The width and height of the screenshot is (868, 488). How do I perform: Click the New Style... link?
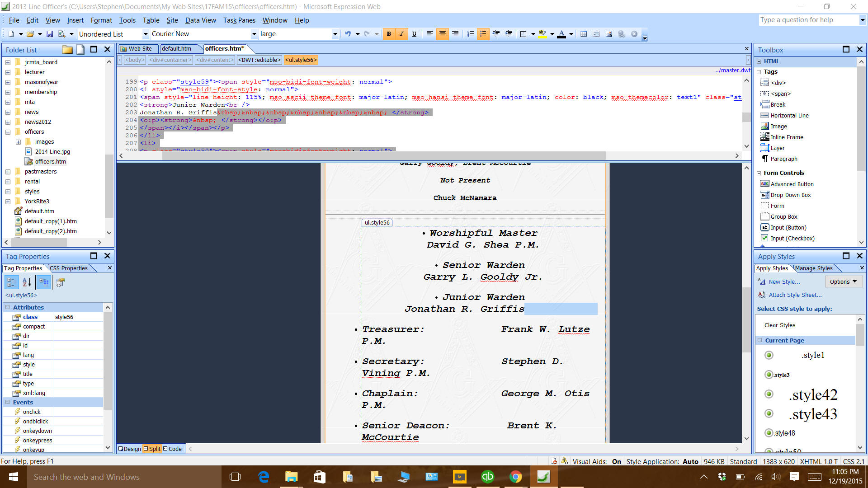coord(784,282)
